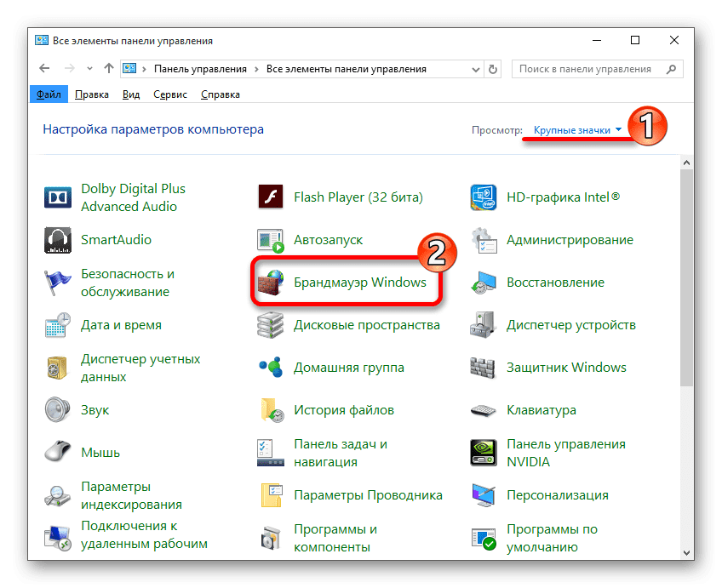This screenshot has width=722, height=588.
Task: Click the scrollbar down arrow
Action: pyautogui.click(x=686, y=552)
